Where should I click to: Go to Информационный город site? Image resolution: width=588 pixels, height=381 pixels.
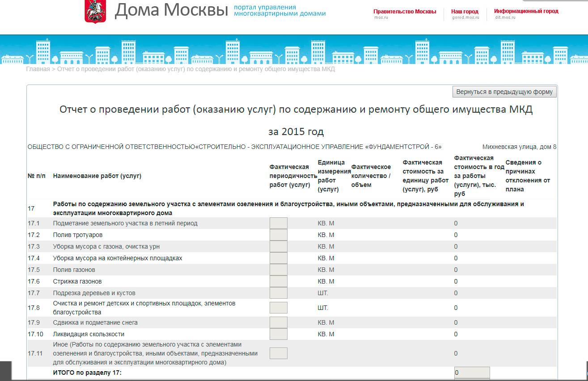point(526,12)
